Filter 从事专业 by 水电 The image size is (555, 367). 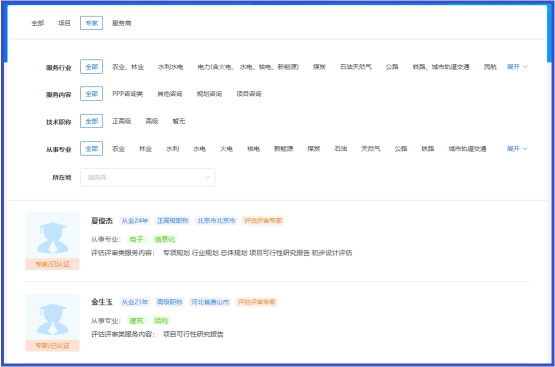coord(199,149)
